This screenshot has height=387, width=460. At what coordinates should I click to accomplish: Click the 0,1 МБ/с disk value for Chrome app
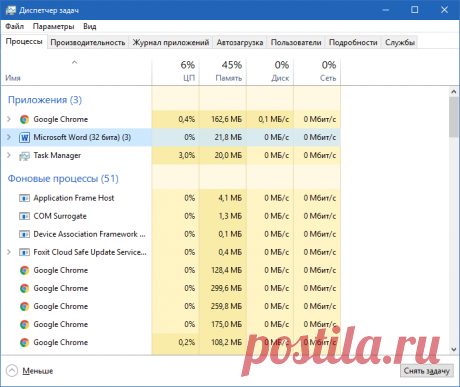274,119
